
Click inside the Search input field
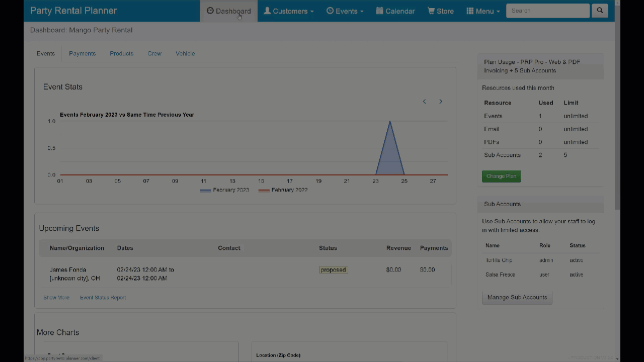547,11
